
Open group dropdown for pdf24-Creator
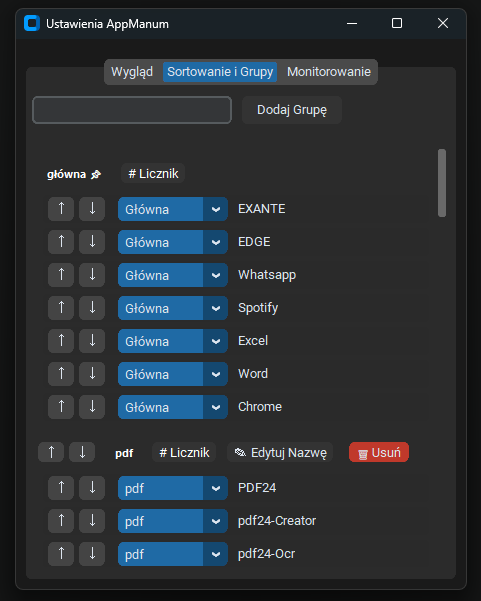pos(173,521)
